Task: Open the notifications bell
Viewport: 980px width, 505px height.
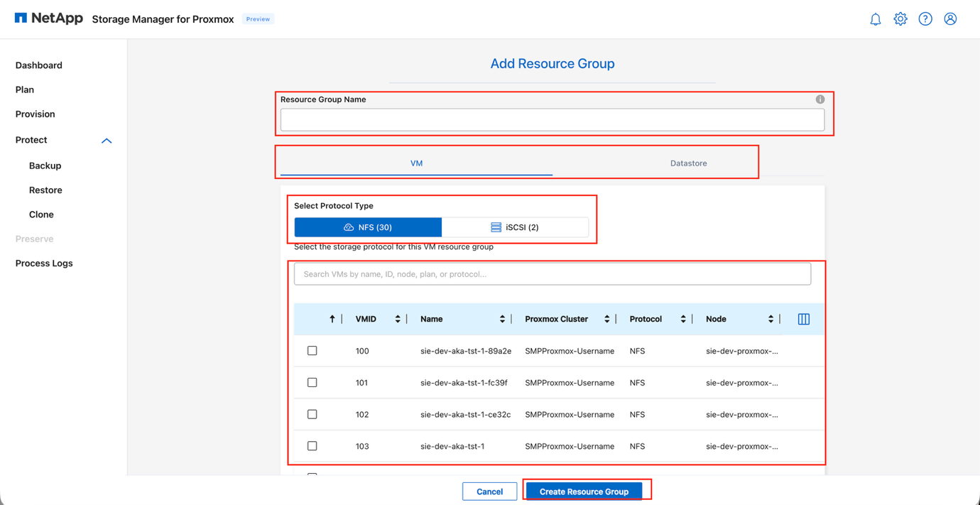Action: [876, 18]
